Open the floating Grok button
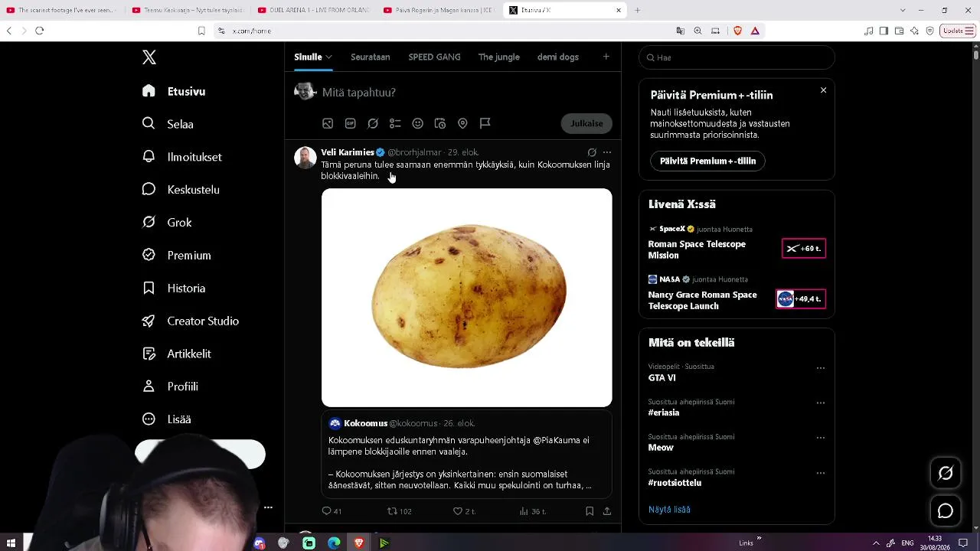This screenshot has height=551, width=980. pos(946,474)
